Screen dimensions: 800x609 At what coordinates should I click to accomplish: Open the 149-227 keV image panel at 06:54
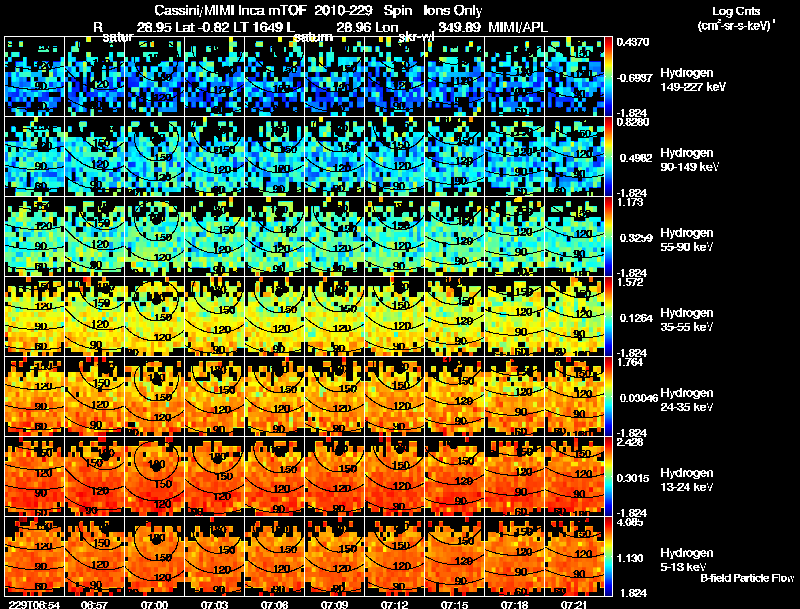[x=34, y=77]
